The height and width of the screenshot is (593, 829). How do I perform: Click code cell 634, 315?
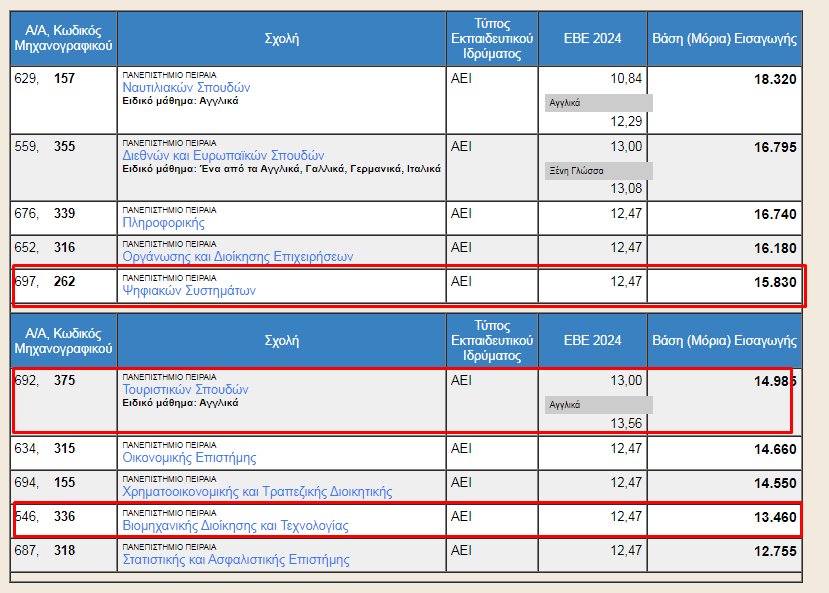[63, 453]
